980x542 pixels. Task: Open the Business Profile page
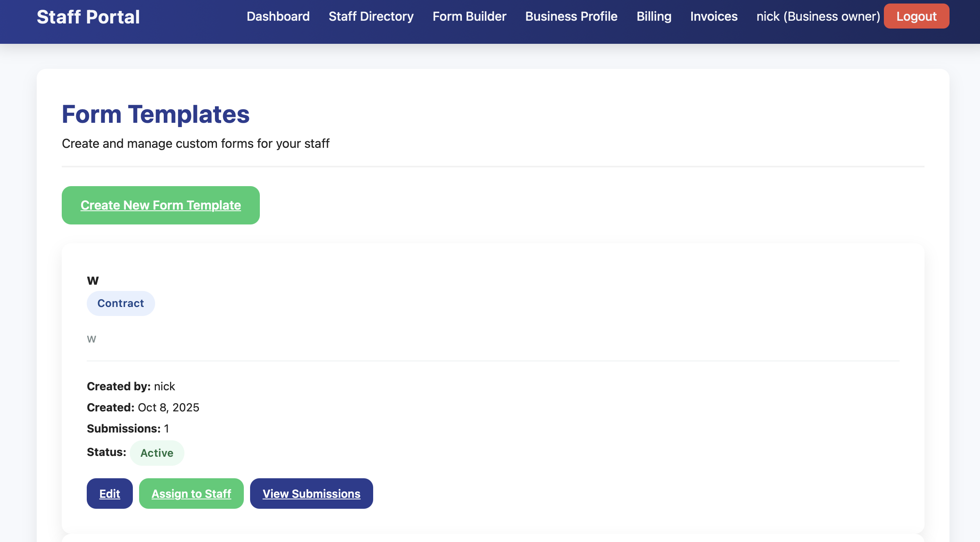571,16
